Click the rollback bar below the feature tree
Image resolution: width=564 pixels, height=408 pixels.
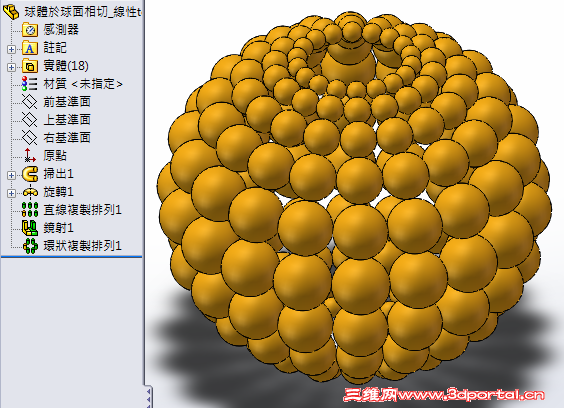click(72, 257)
